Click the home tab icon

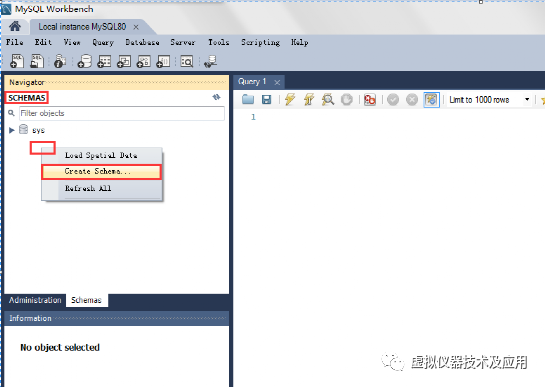pos(15,26)
